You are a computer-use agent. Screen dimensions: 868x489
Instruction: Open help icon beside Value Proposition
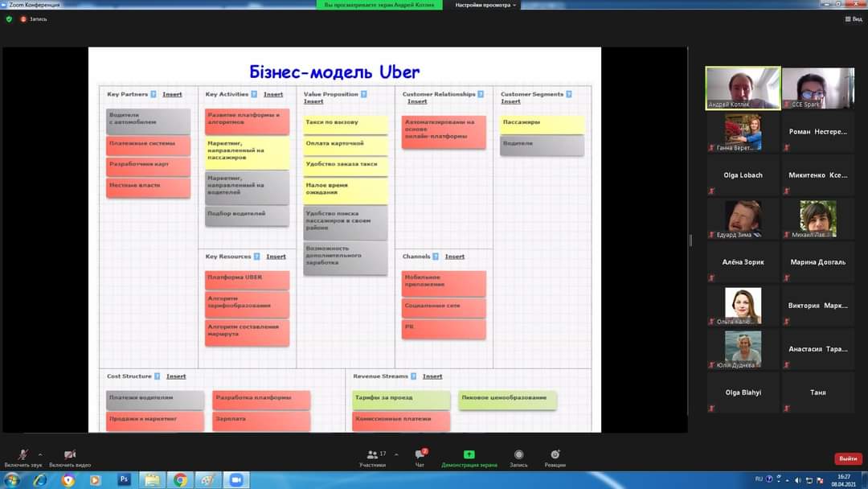point(364,94)
